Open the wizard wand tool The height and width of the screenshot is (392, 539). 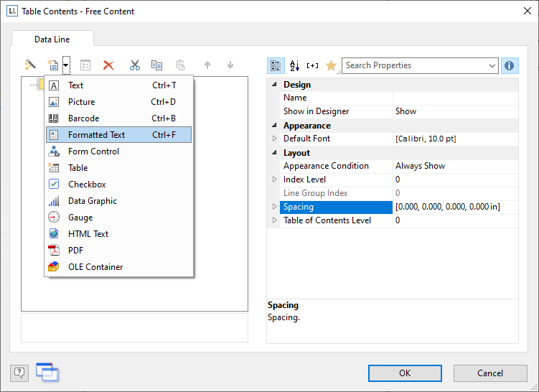pyautogui.click(x=30, y=65)
